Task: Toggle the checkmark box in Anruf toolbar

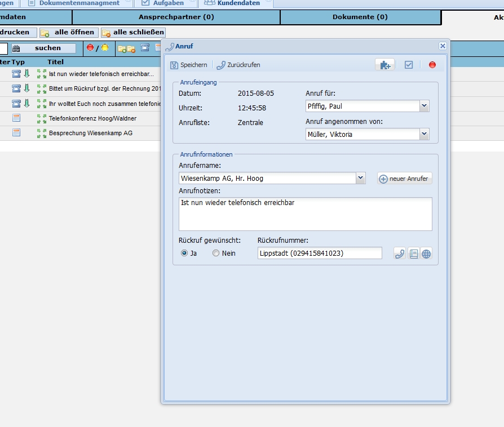Action: click(x=409, y=65)
